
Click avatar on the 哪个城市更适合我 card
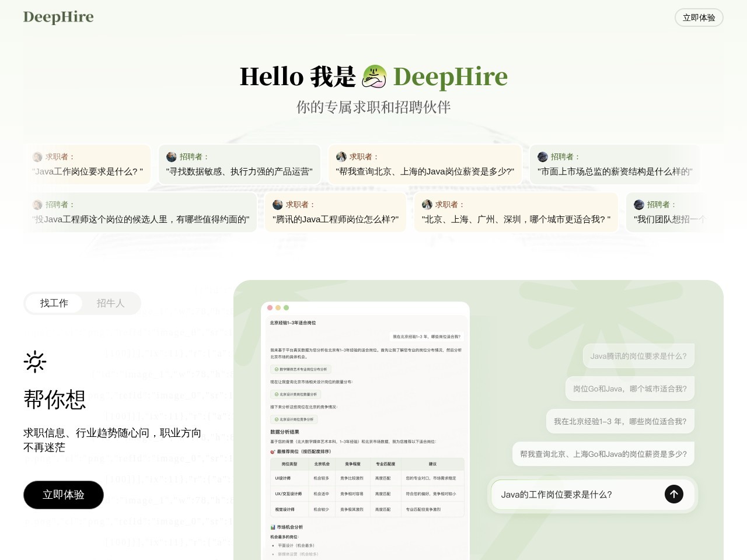(427, 205)
